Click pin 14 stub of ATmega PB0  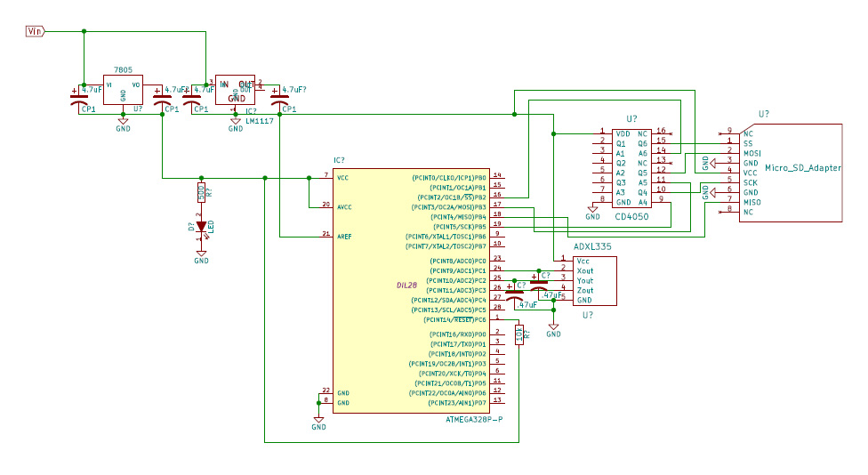click(x=497, y=178)
